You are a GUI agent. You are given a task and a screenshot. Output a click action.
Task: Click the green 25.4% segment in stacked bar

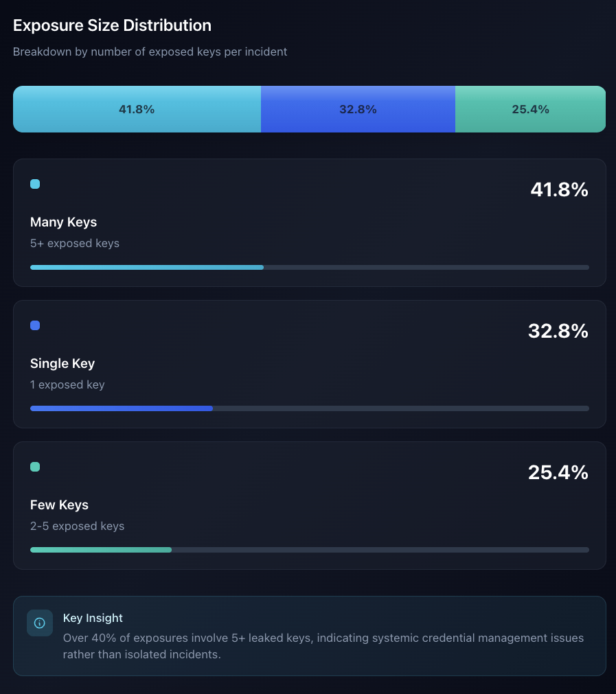pos(530,108)
